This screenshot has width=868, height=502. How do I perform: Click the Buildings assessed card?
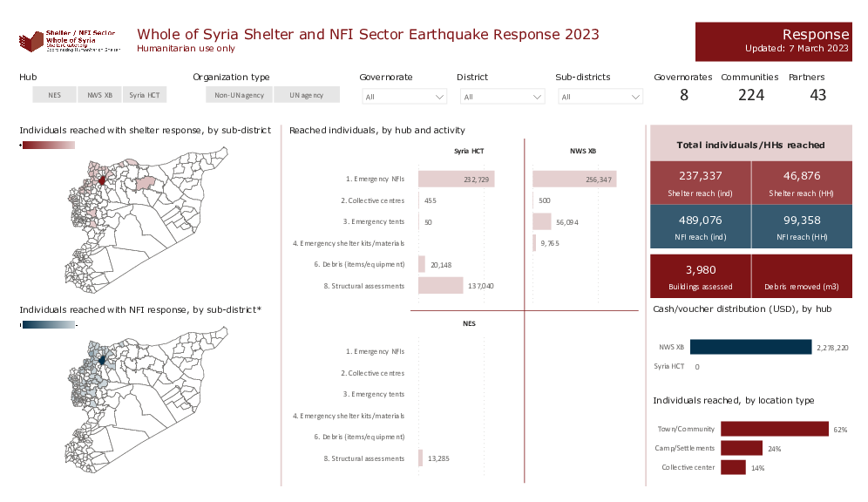[x=701, y=275]
